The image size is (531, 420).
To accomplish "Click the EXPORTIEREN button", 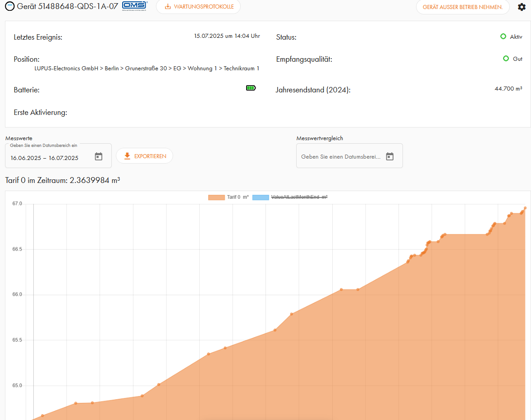I will [x=144, y=155].
